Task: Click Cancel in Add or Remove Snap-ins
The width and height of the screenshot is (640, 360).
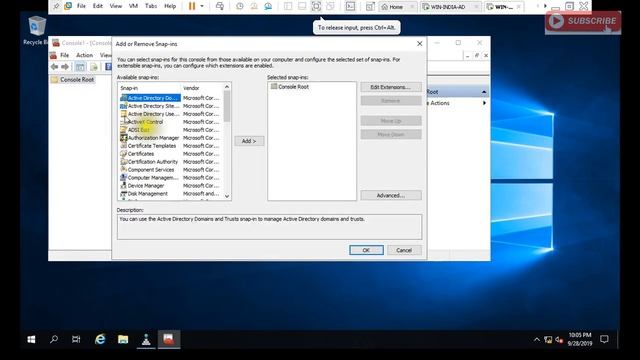Action: 404,250
